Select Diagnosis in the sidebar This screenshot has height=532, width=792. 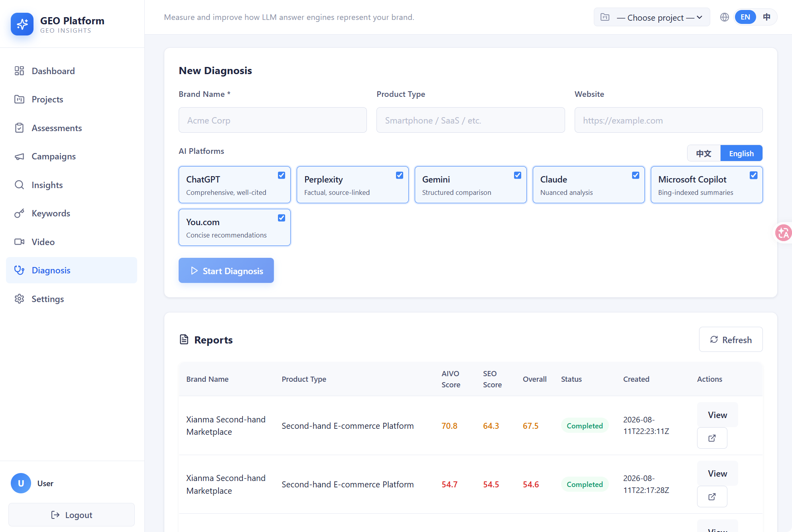(72, 270)
